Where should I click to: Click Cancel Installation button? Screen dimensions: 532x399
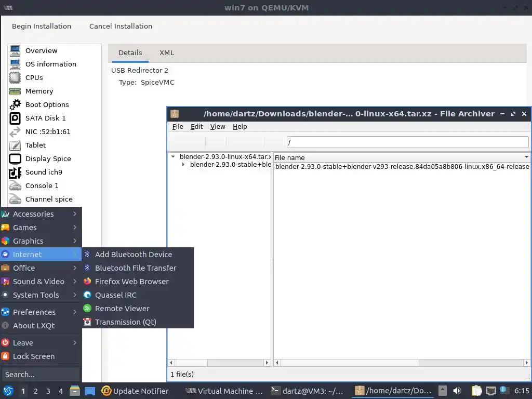click(x=121, y=26)
